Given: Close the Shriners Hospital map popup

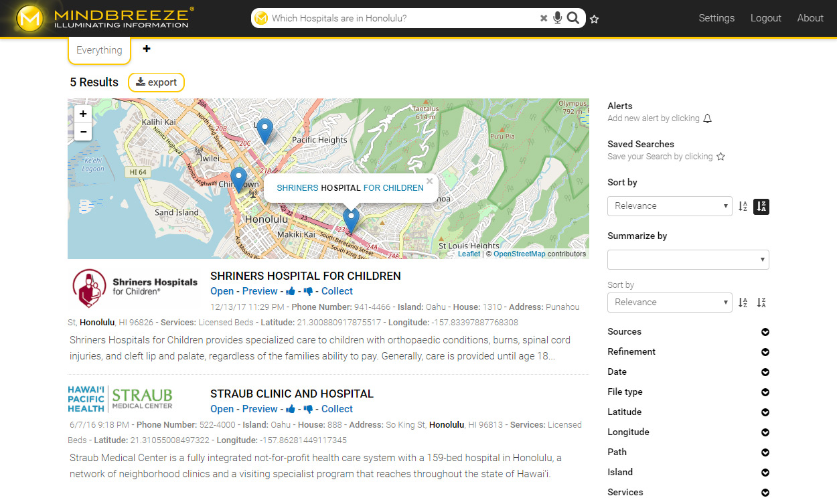Looking at the screenshot, I should click(x=430, y=181).
